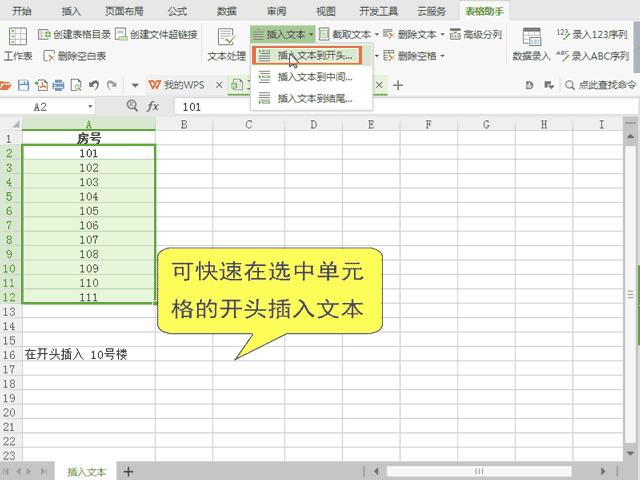Open the 工作表 worksheet tool
The height and width of the screenshot is (480, 640).
18,44
